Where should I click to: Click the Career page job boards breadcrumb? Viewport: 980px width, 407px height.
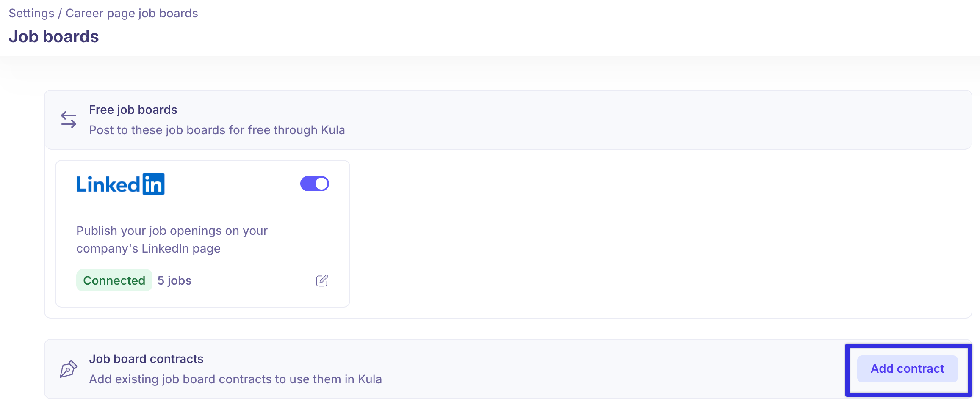(x=132, y=13)
